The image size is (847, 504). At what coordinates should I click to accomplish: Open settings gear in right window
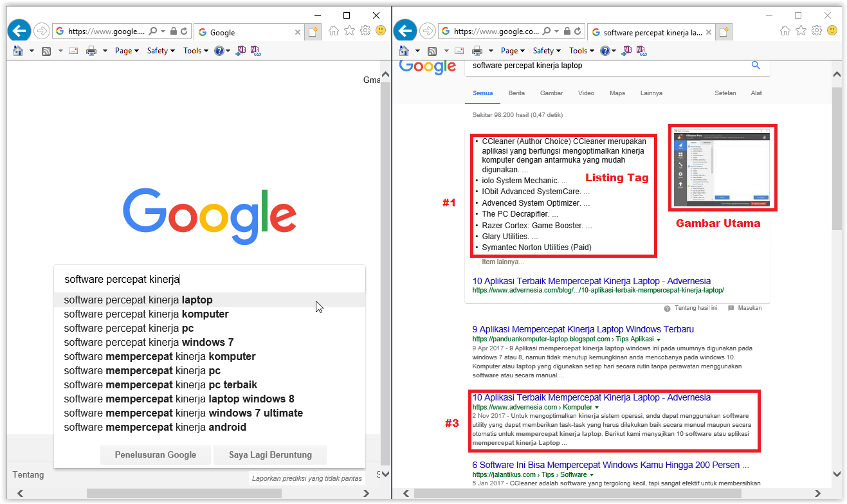pyautogui.click(x=817, y=30)
